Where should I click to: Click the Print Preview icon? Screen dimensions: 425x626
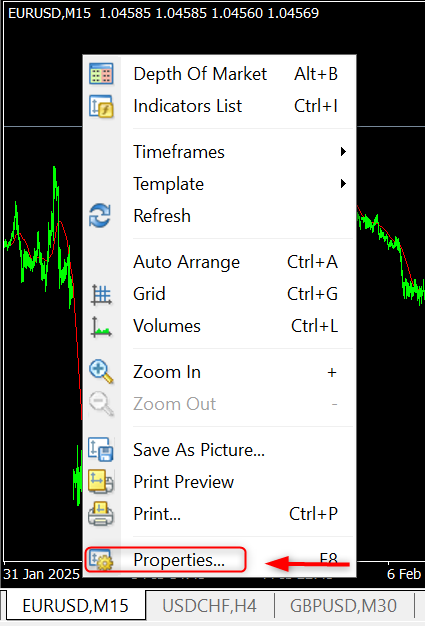(x=101, y=481)
